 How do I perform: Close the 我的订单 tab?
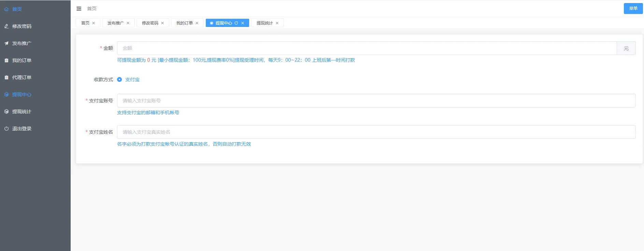(197, 23)
